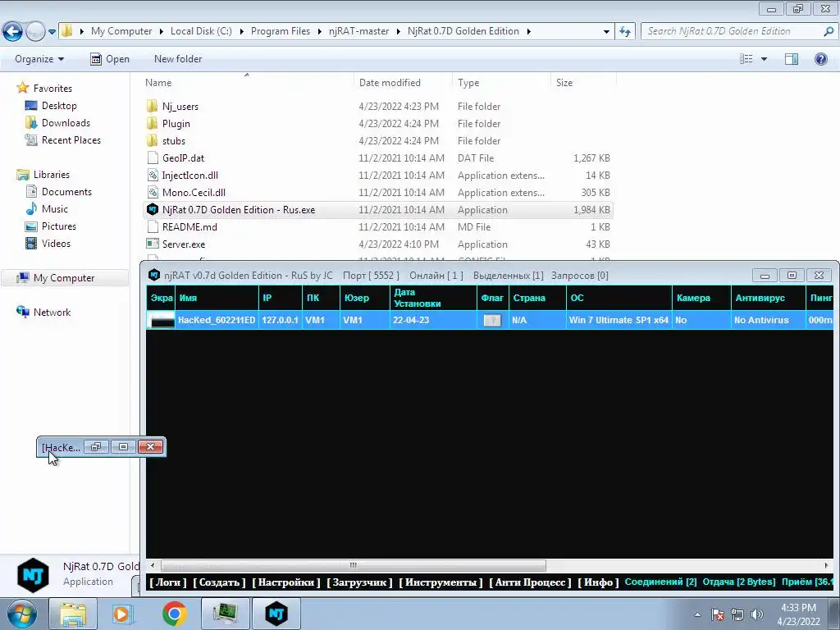Select the InjectIcon.dll file icon

point(153,176)
